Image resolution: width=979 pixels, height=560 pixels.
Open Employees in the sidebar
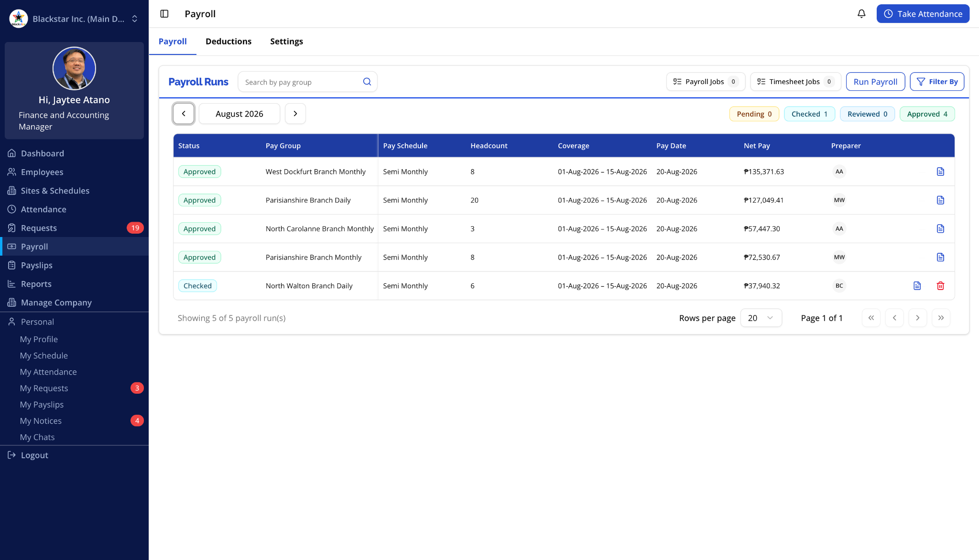[74, 172]
